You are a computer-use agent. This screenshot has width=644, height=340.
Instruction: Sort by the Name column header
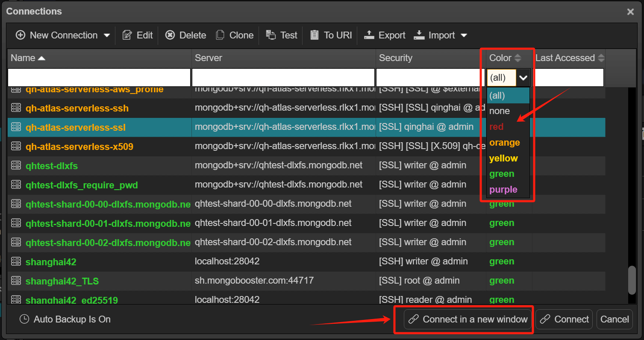pos(99,58)
